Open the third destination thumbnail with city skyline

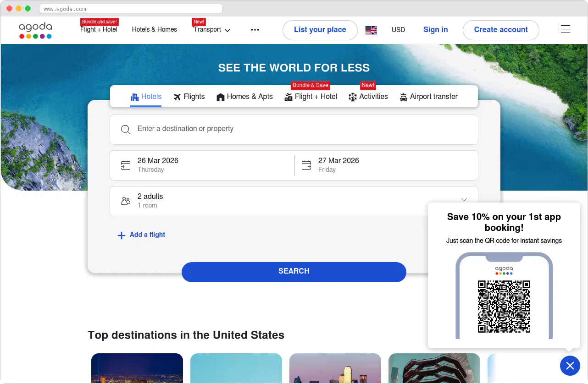coord(335,368)
